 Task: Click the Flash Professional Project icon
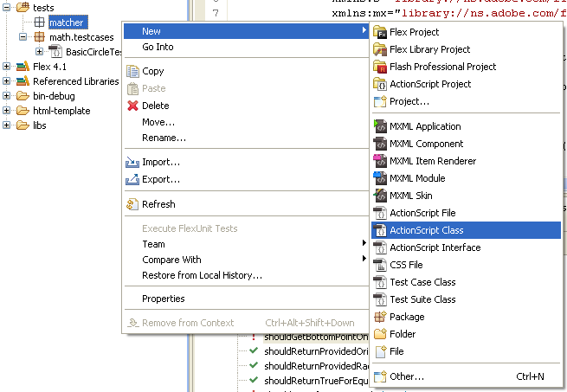click(380, 67)
